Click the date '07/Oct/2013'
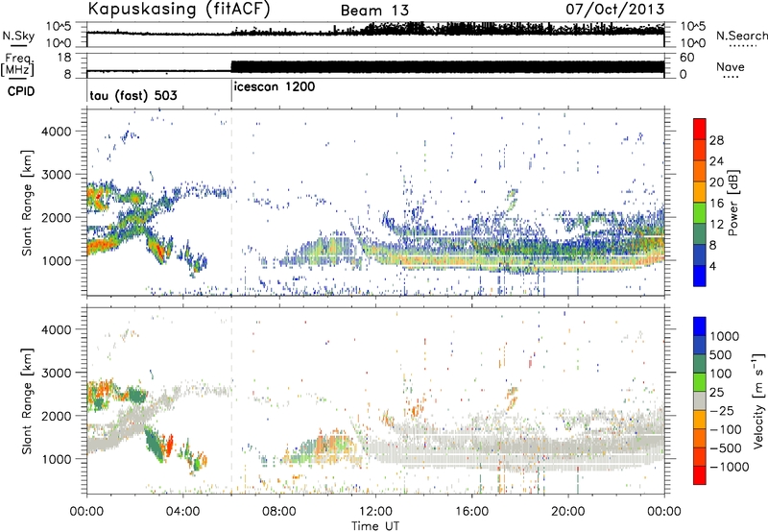 615,9
